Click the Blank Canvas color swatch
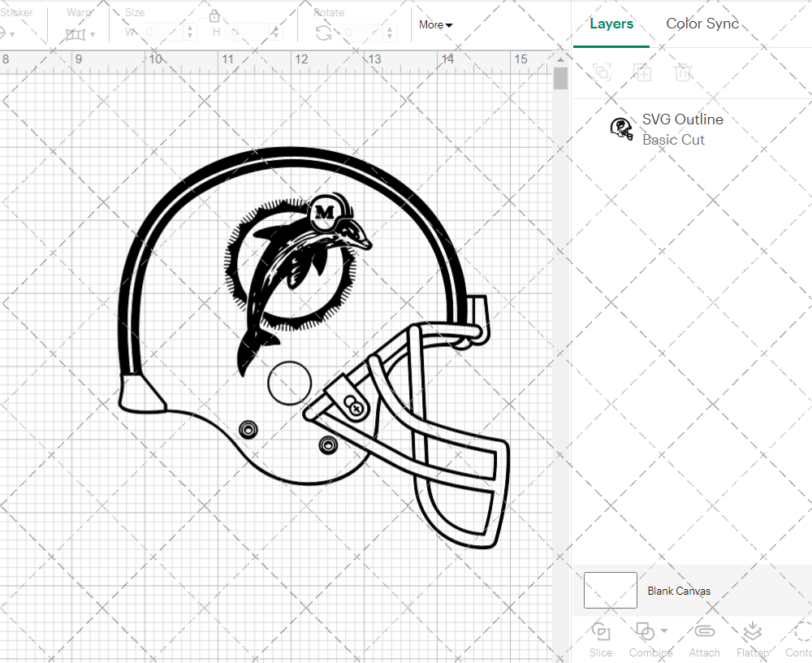The height and width of the screenshot is (663, 812). [x=610, y=591]
